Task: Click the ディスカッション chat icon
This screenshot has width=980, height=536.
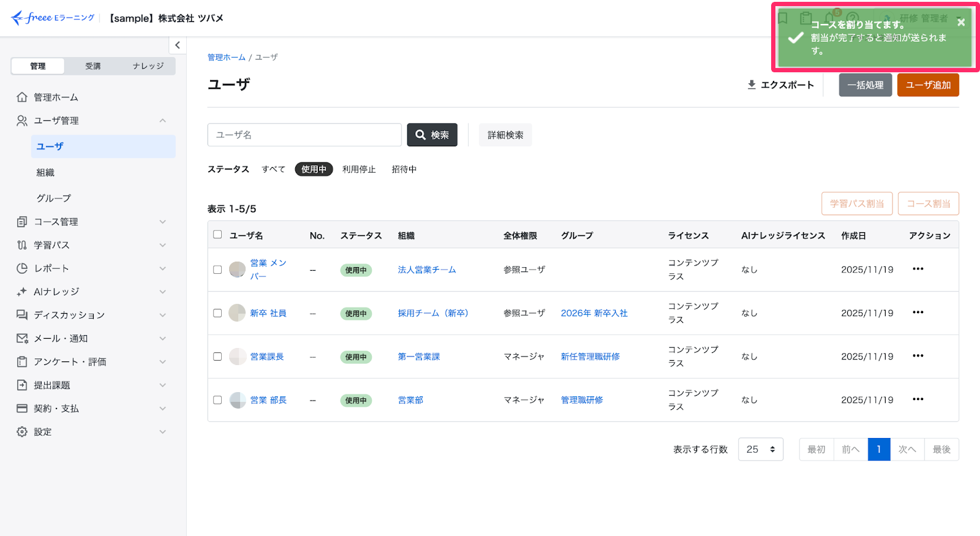Action: (x=22, y=315)
